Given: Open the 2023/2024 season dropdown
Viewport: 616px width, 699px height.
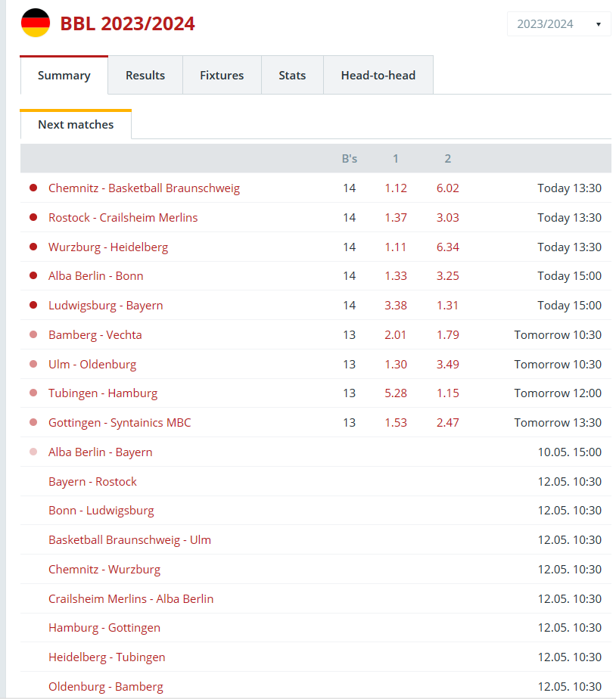Looking at the screenshot, I should click(559, 24).
